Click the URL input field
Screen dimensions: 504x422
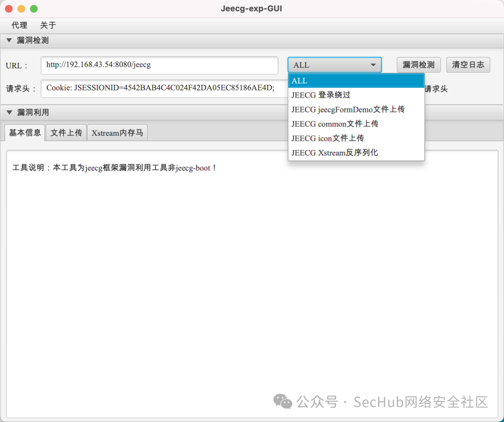pos(160,65)
